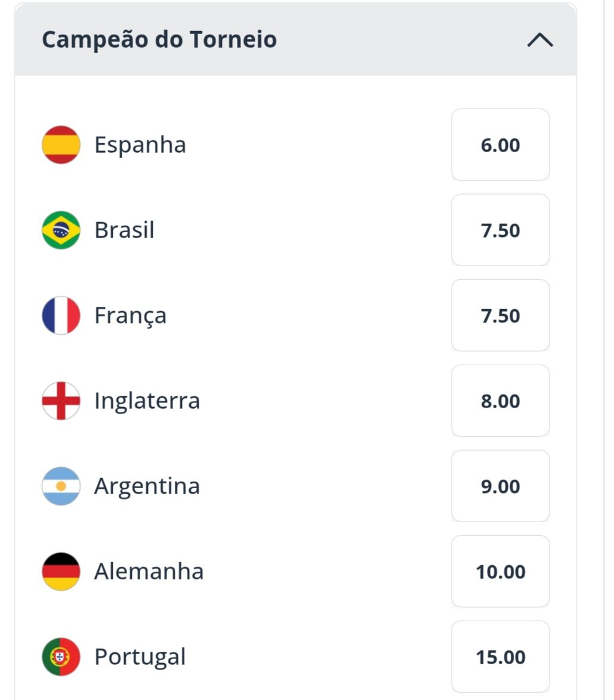This screenshot has height=700, width=614.
Task: Choose Alemanha odds of 10.00
Action: point(500,572)
